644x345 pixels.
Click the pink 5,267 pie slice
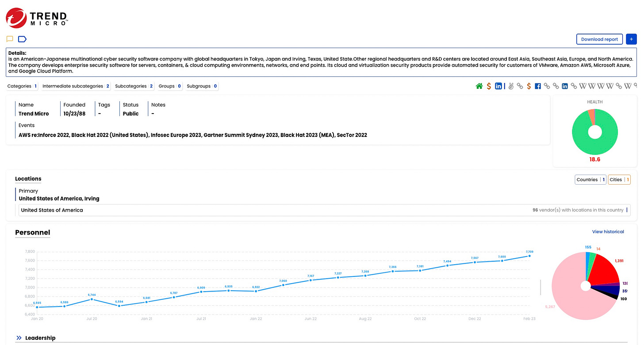pyautogui.click(x=568, y=292)
